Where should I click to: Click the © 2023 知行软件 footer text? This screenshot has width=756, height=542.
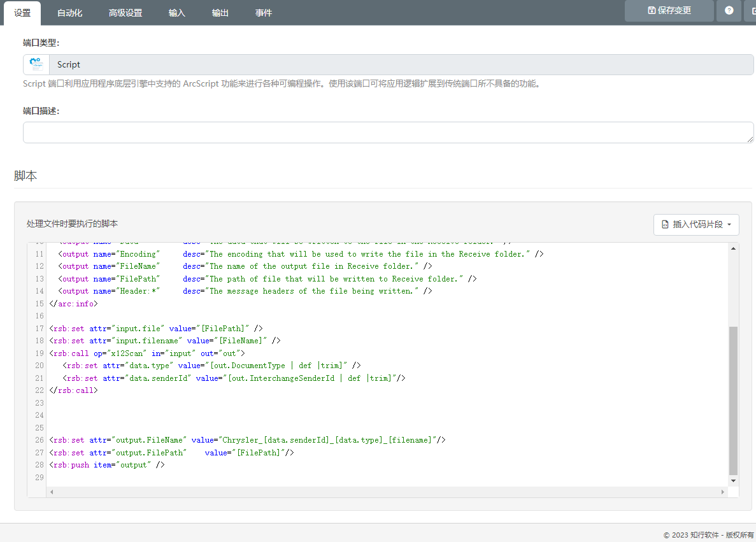point(708,535)
